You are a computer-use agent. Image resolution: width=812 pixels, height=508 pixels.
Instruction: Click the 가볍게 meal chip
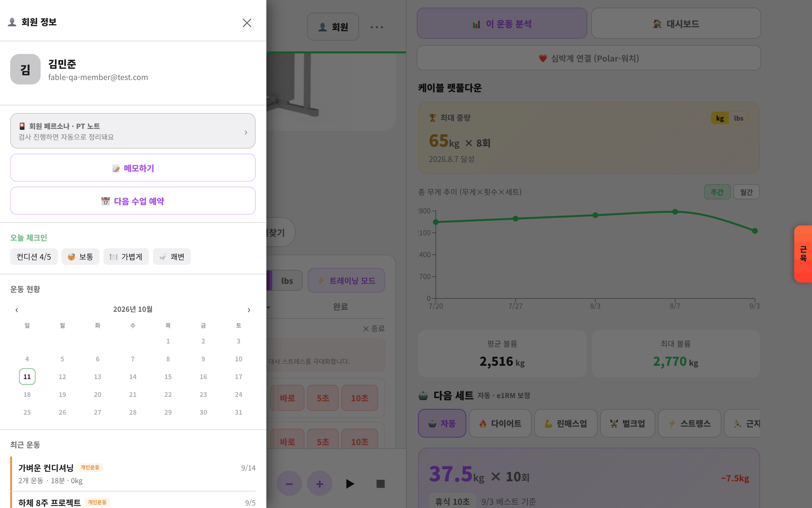tap(126, 256)
